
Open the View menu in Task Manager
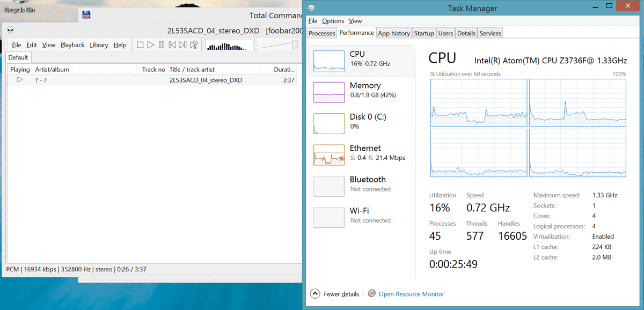(x=355, y=21)
